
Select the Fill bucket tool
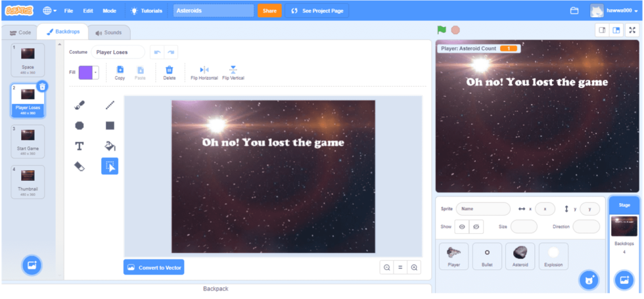(x=110, y=145)
